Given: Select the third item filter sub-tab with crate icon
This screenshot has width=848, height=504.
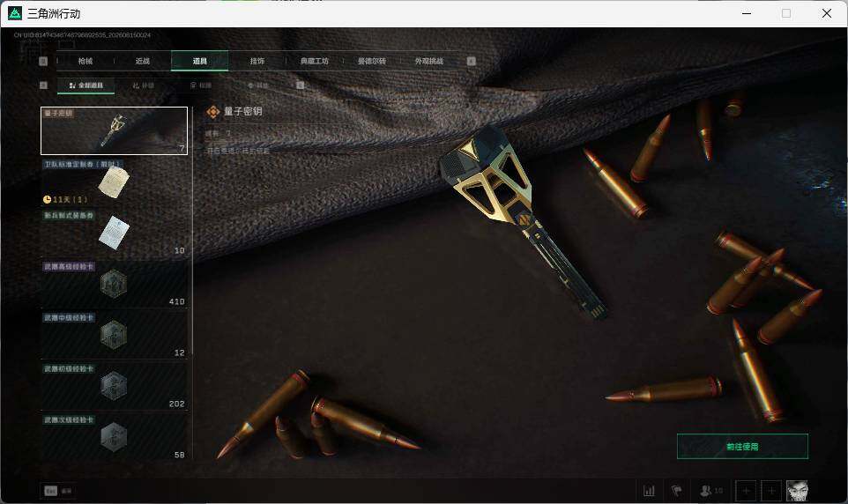Looking at the screenshot, I should pos(201,85).
